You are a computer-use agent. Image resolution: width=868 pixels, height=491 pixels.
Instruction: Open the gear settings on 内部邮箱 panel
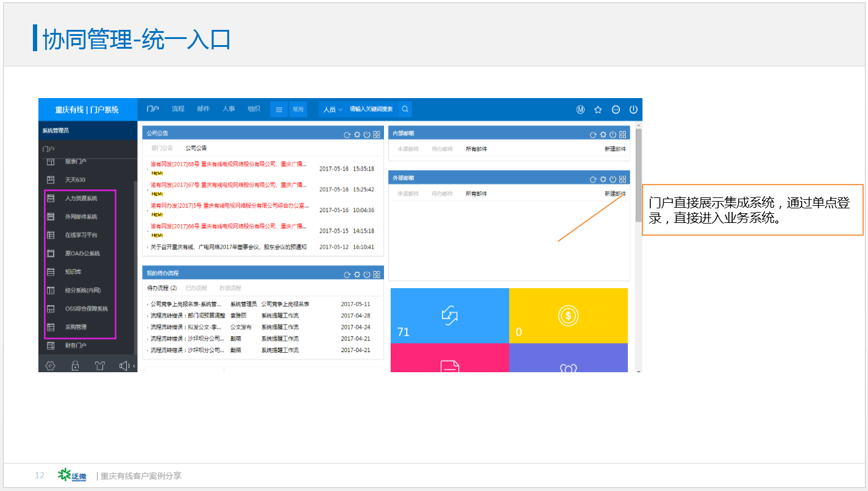tap(603, 135)
